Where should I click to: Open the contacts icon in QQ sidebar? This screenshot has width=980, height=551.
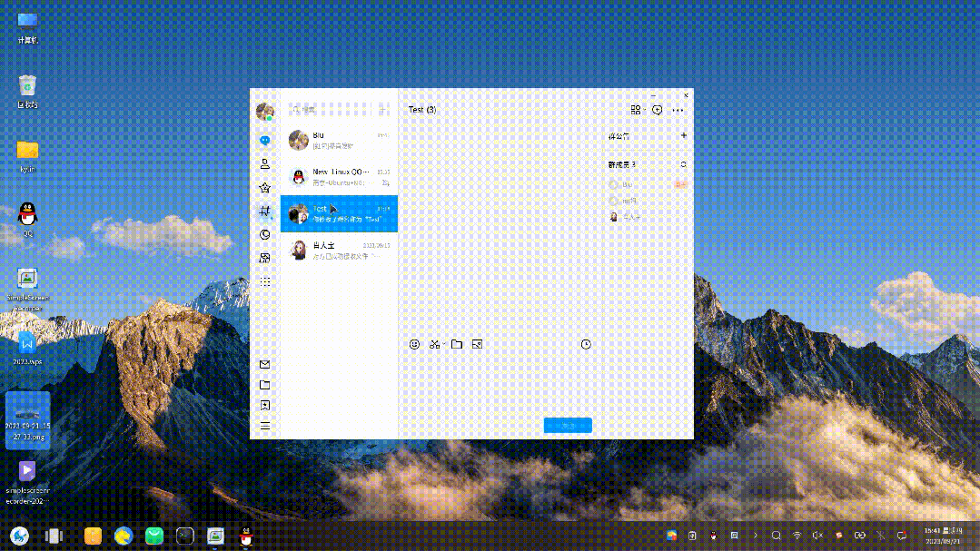click(265, 164)
